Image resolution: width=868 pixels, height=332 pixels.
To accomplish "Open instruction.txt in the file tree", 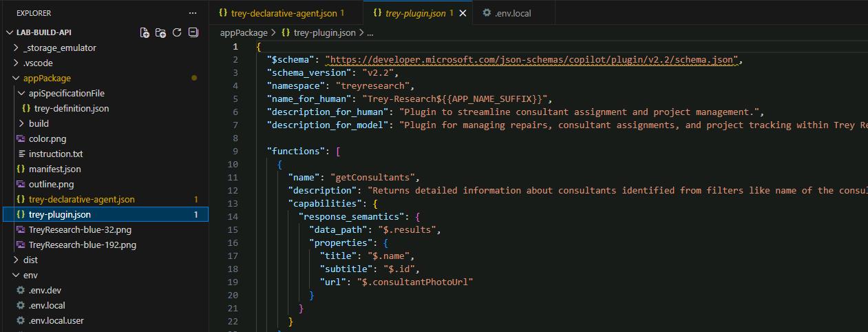I will click(56, 154).
